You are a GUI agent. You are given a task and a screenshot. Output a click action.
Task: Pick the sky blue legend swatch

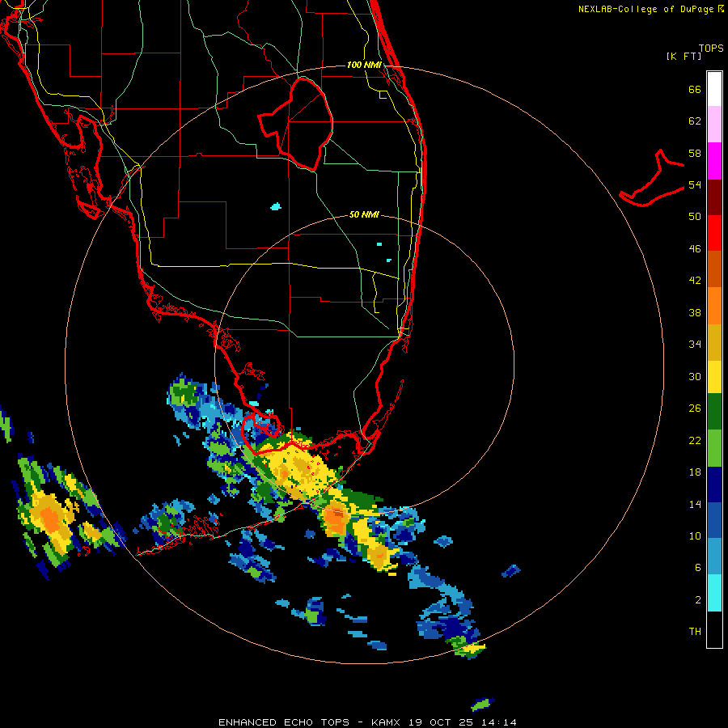714,557
